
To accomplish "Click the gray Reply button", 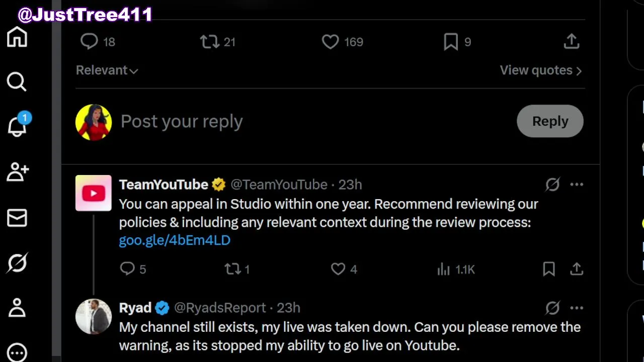I will tap(550, 121).
